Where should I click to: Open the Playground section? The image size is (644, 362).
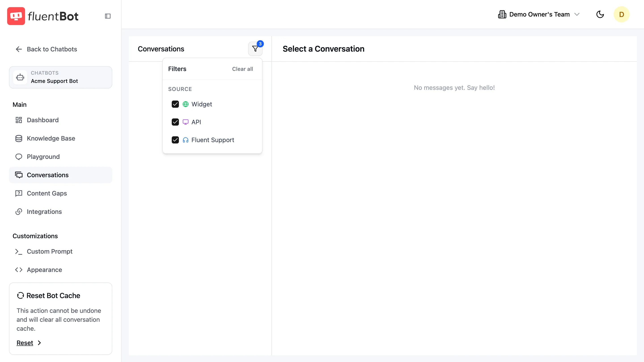[x=61, y=157]
